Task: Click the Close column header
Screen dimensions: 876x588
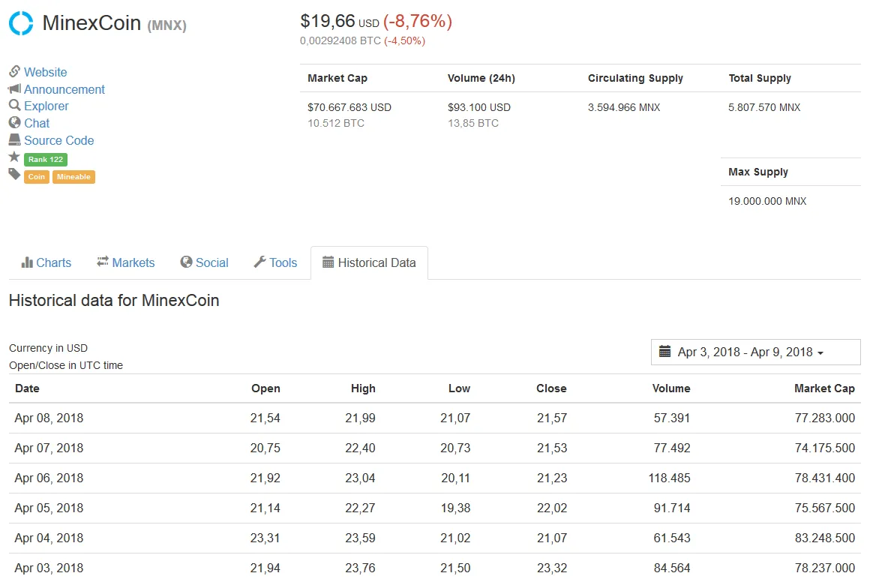Action: (x=551, y=388)
